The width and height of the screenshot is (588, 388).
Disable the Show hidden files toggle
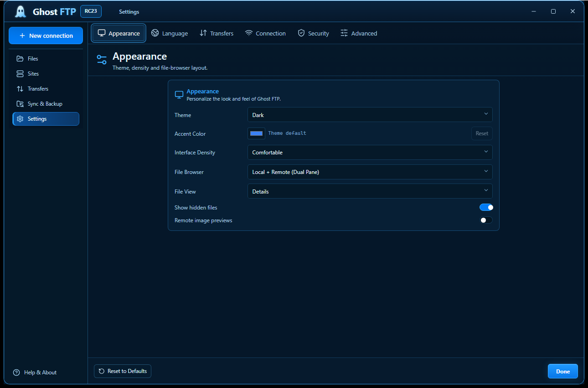point(486,208)
